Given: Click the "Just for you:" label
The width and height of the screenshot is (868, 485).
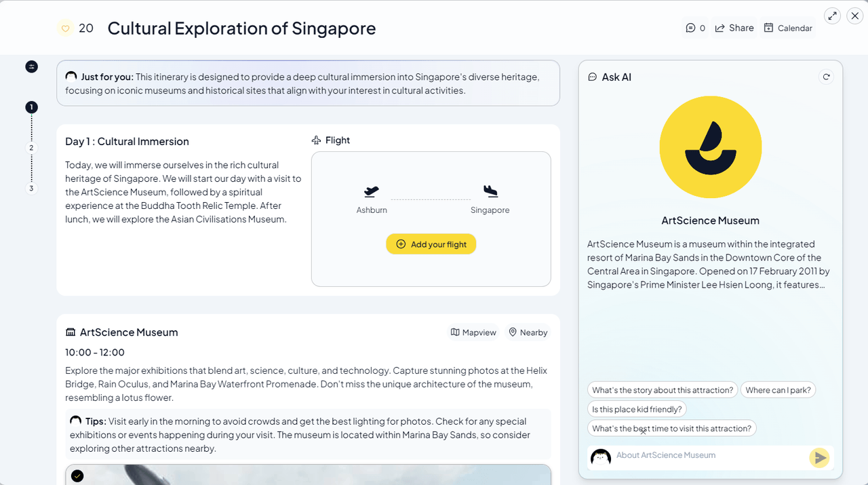Looking at the screenshot, I should point(107,77).
